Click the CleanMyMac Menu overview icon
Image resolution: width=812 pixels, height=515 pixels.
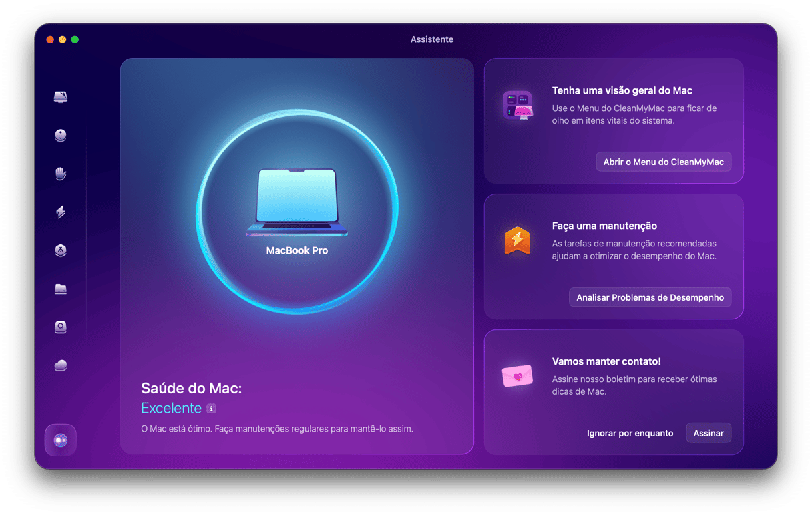517,105
